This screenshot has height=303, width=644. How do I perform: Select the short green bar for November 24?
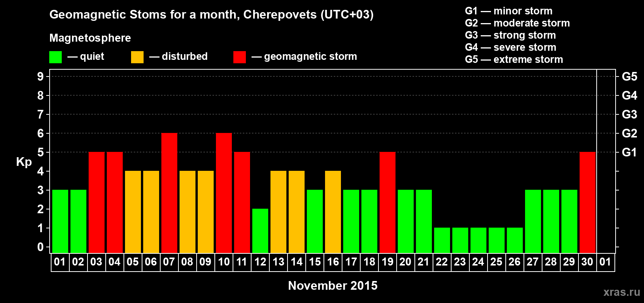pos(478,240)
